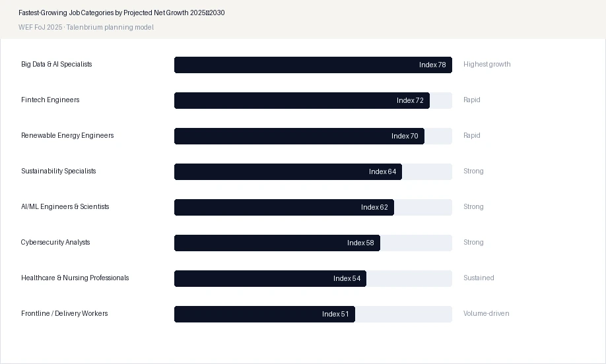This screenshot has height=364, width=606.
Task: Click the 'Volume-driven' annotation
Action: coord(487,313)
